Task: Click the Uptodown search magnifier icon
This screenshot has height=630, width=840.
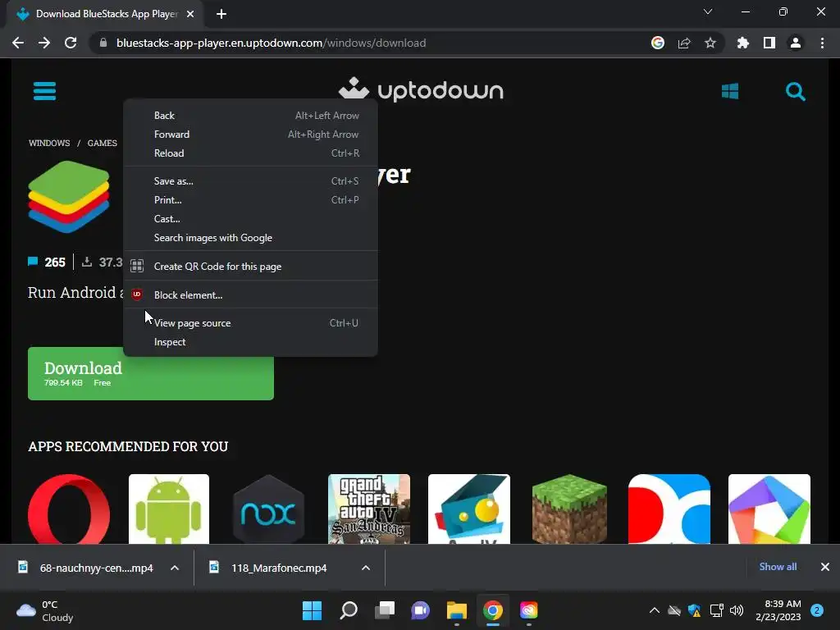Action: pyautogui.click(x=796, y=92)
